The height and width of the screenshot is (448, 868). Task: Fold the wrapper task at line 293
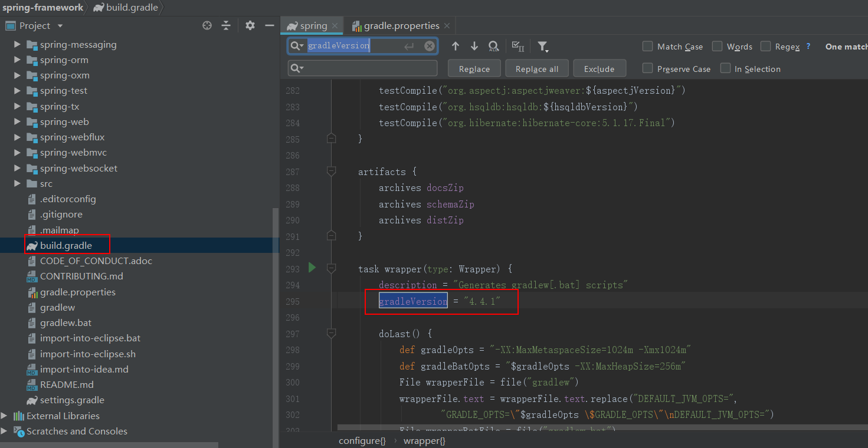[x=331, y=269]
